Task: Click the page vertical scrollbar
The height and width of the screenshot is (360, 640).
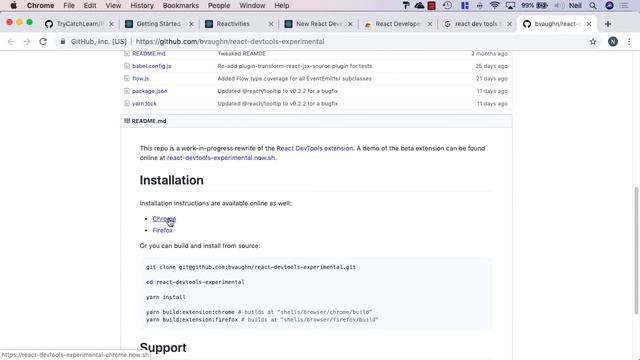Action: (x=636, y=251)
